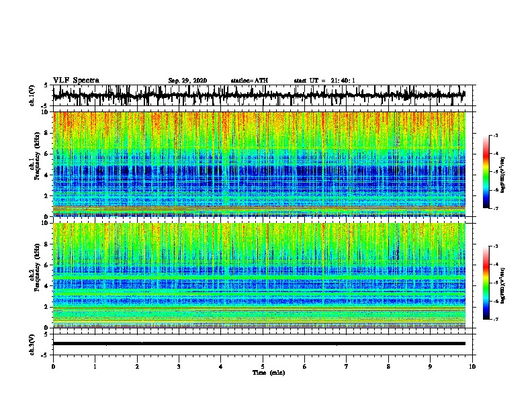Click the ch.1 color scale bar

click(486, 172)
